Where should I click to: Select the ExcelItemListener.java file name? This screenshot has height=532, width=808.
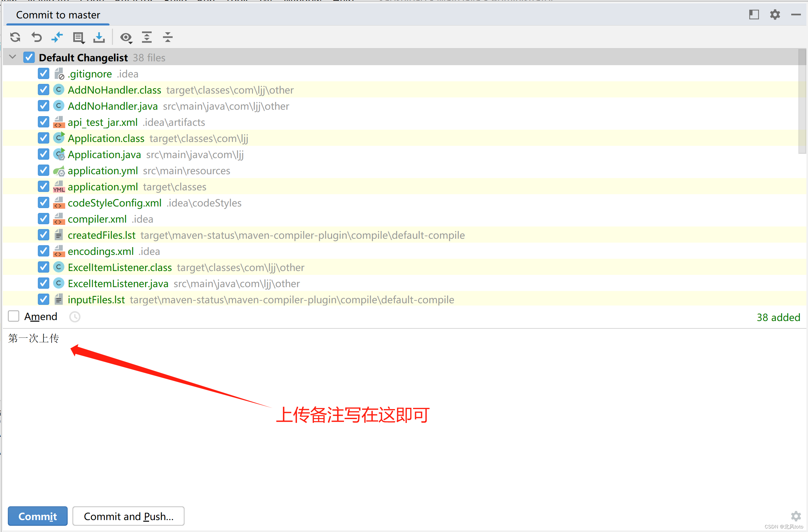point(118,284)
